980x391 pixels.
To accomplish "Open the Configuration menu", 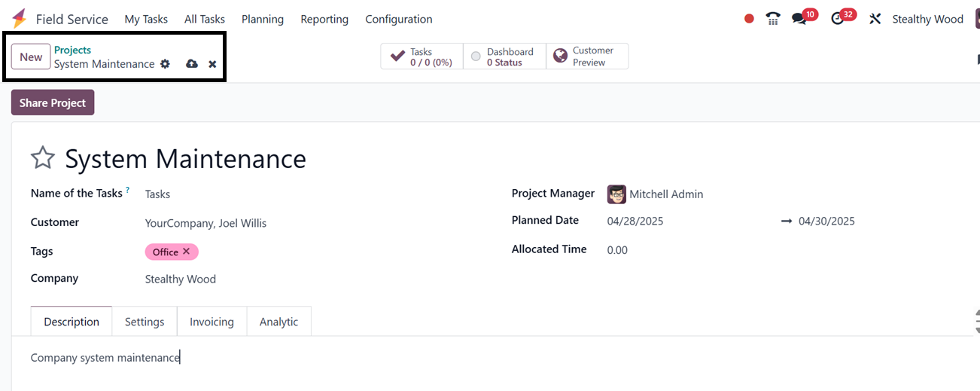I will click(399, 19).
